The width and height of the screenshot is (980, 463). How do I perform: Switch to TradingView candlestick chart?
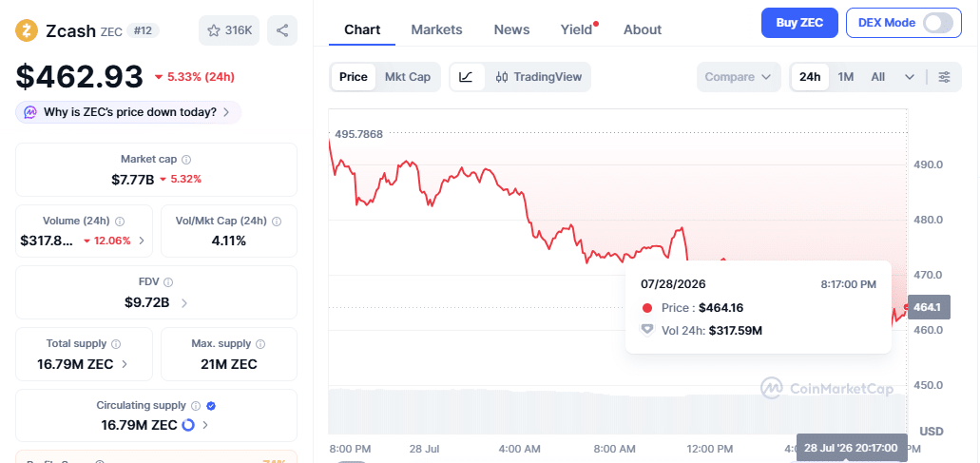(538, 77)
